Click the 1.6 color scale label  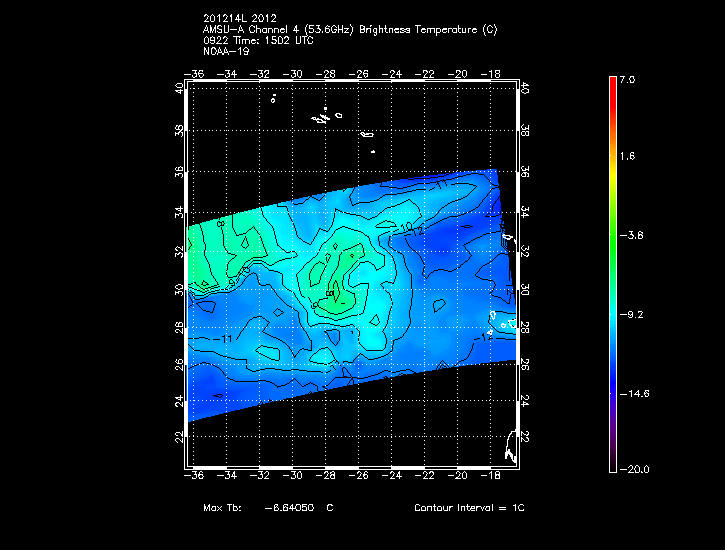pyautogui.click(x=626, y=157)
